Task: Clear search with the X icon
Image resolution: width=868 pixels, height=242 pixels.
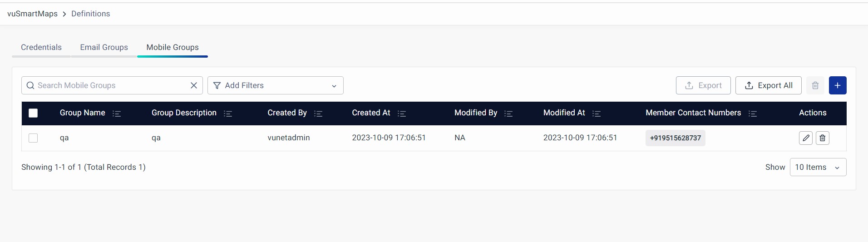Action: tap(194, 85)
